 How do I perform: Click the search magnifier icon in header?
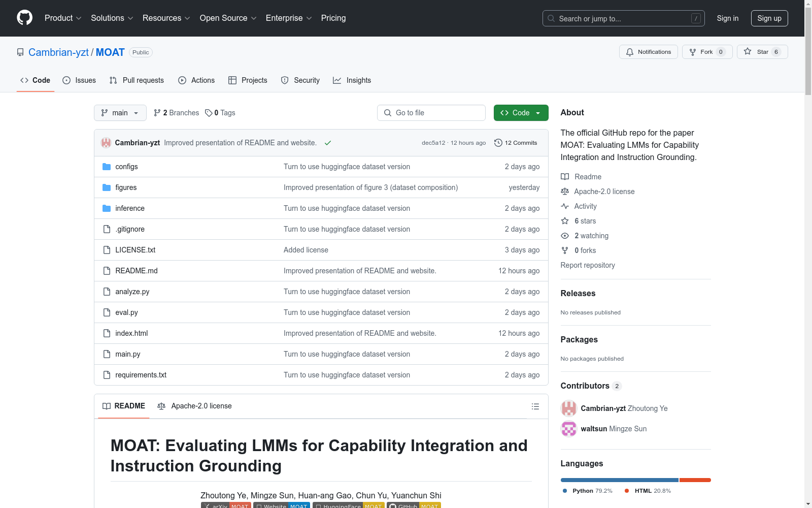point(551,18)
